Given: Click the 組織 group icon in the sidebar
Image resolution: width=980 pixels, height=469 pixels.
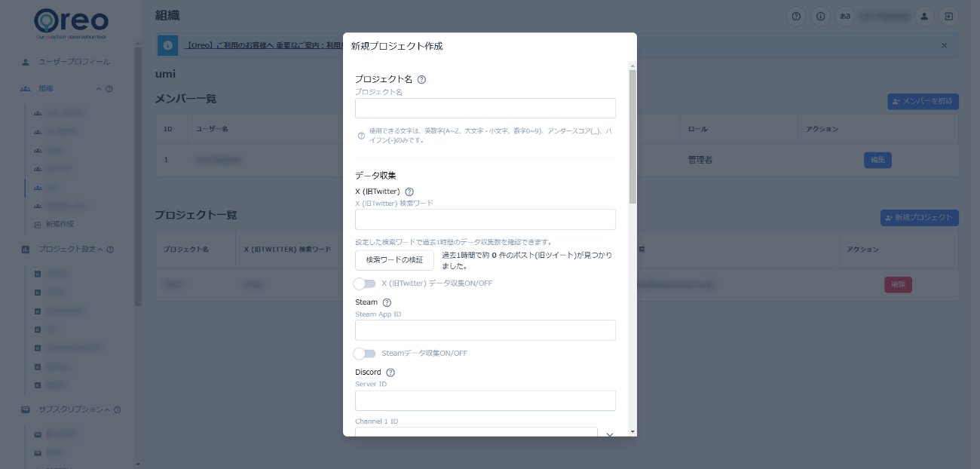Looking at the screenshot, I should point(25,89).
